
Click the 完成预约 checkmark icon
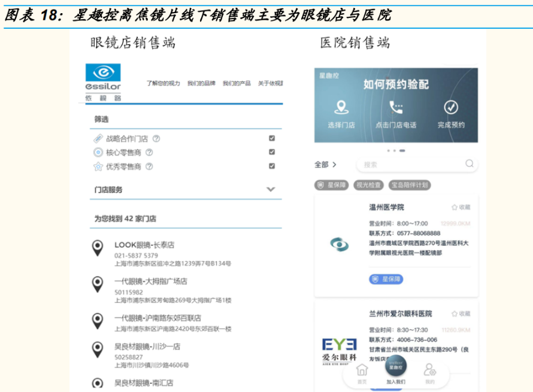(x=451, y=107)
